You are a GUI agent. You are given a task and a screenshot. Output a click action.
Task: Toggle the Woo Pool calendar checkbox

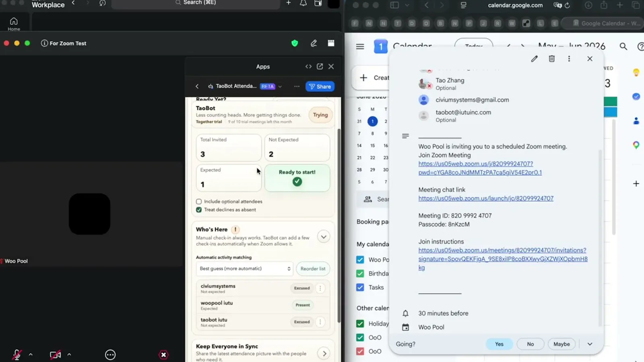[x=360, y=260]
